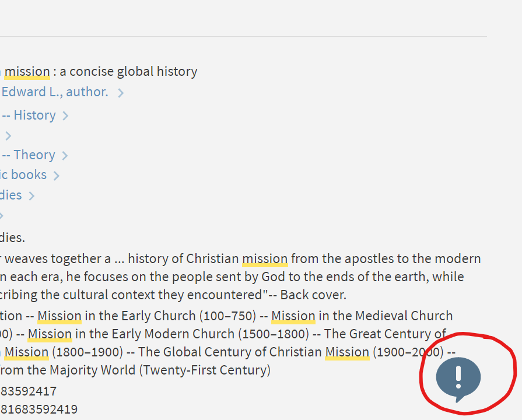Image resolution: width=522 pixels, height=420 pixels.
Task: Open the feedback exclamation speech bubble icon
Action: pos(458,377)
